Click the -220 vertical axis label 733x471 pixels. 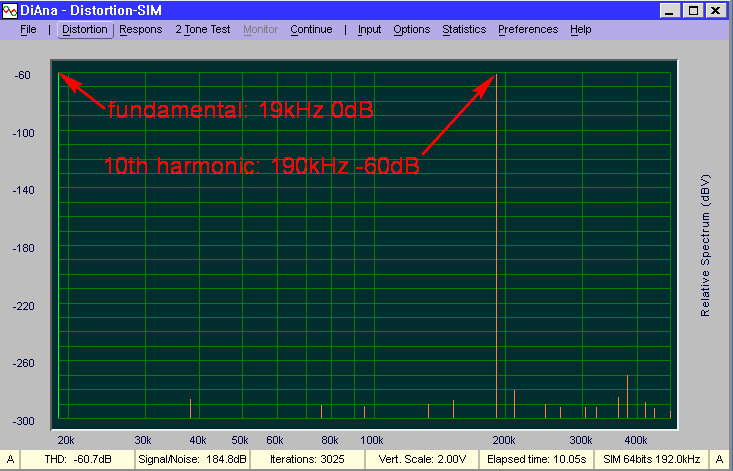coord(23,306)
